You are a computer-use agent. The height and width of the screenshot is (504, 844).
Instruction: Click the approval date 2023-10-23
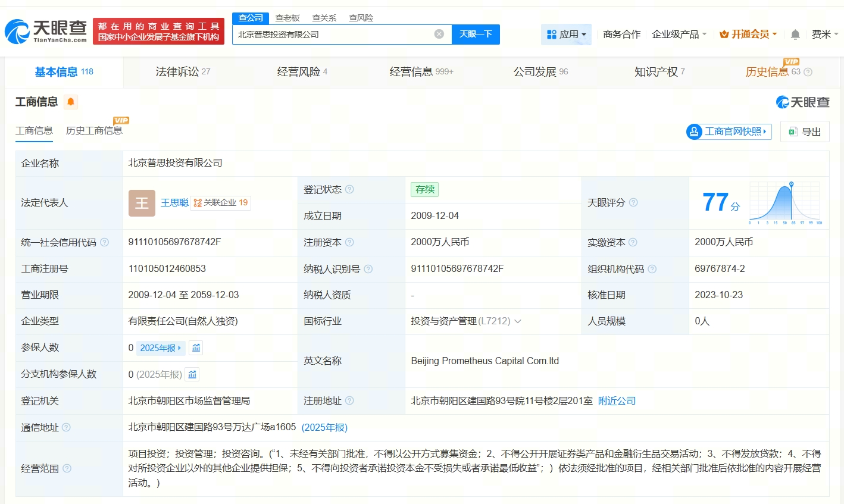(718, 295)
